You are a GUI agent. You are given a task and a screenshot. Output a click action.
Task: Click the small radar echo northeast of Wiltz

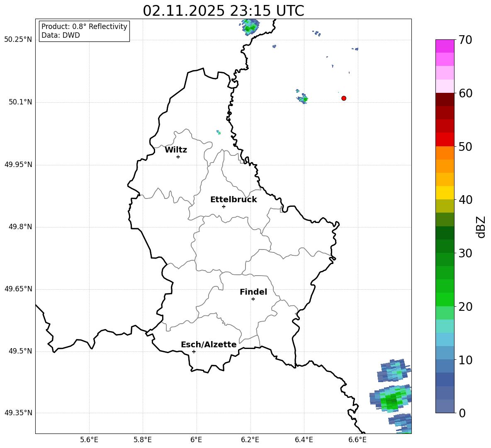219,132
